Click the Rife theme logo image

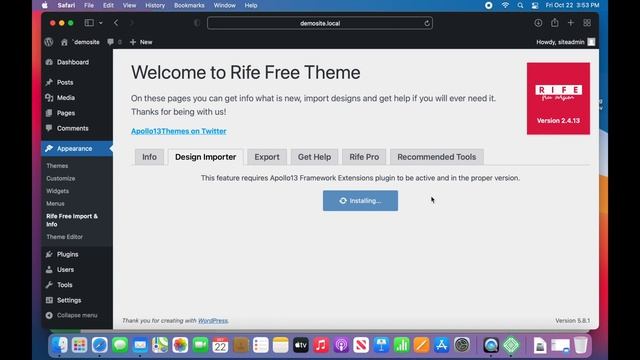tap(558, 98)
